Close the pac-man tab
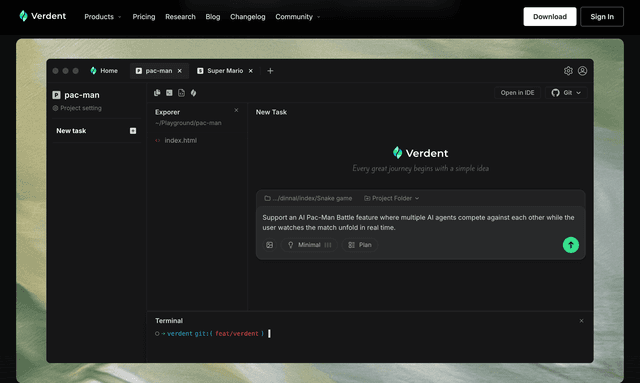The image size is (640, 383). coord(180,71)
